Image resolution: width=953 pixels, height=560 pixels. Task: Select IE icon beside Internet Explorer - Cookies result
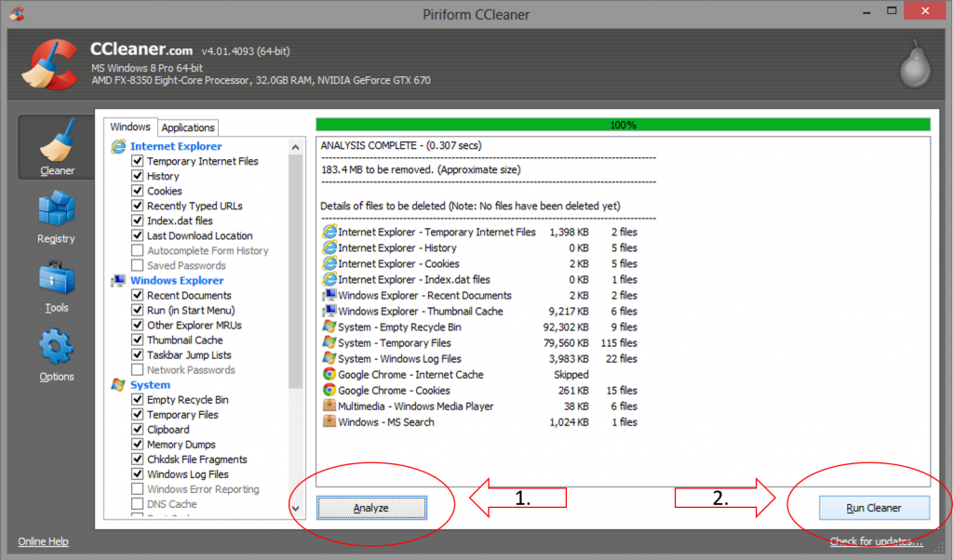coord(329,263)
